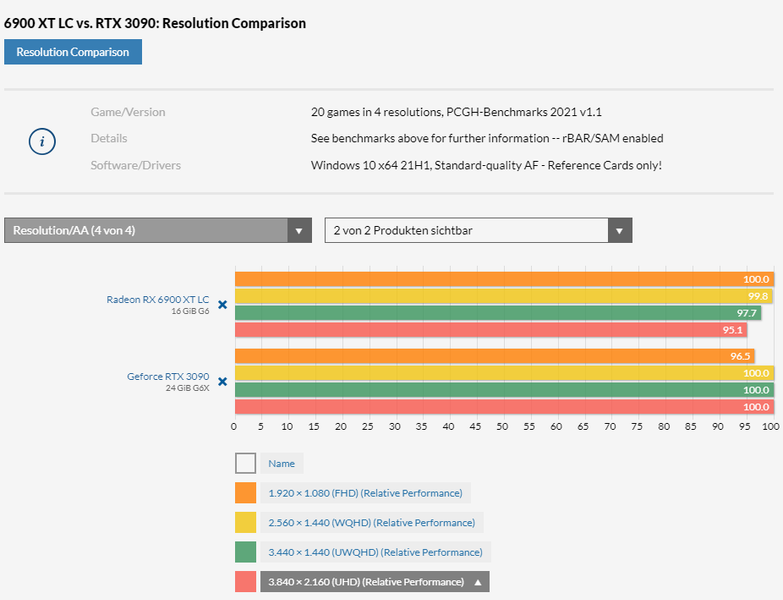Click the Radeon 95.1 UHD bar
The image size is (783, 600).
point(490,330)
